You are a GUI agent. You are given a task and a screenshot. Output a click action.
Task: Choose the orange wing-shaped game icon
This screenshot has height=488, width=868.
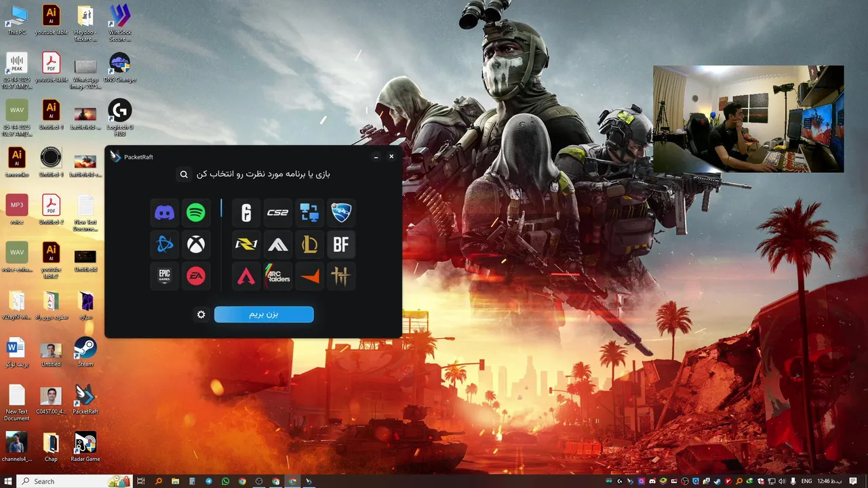point(309,276)
